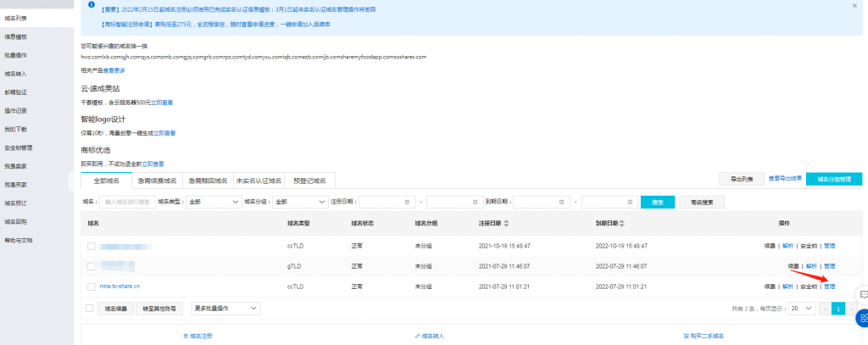
Task: Tick select-all checkbox beside 域名续费 button
Action: 89,308
